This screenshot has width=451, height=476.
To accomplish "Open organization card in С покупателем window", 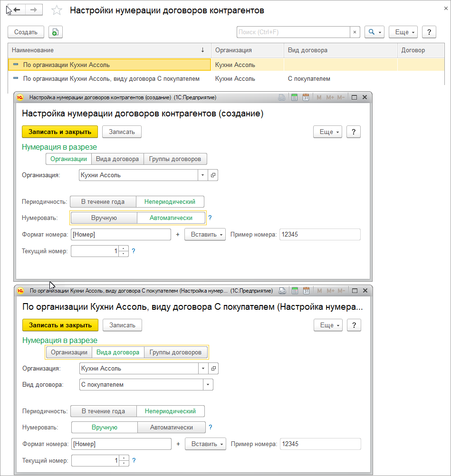I will (213, 368).
